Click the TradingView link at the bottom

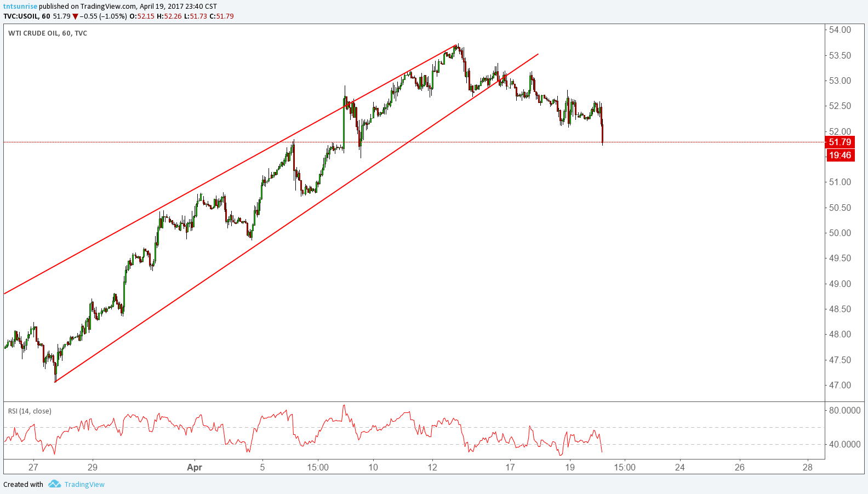pyautogui.click(x=84, y=484)
